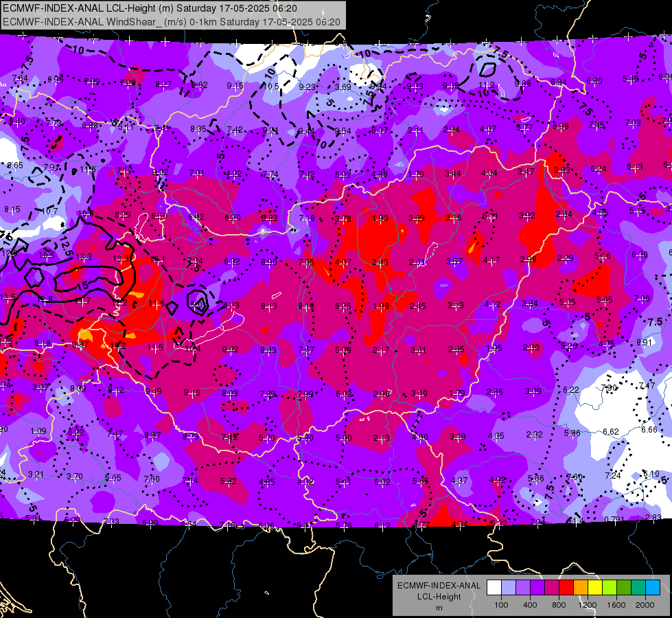Click the grid value 11.2
This screenshot has width=672, height=618.
(487, 85)
